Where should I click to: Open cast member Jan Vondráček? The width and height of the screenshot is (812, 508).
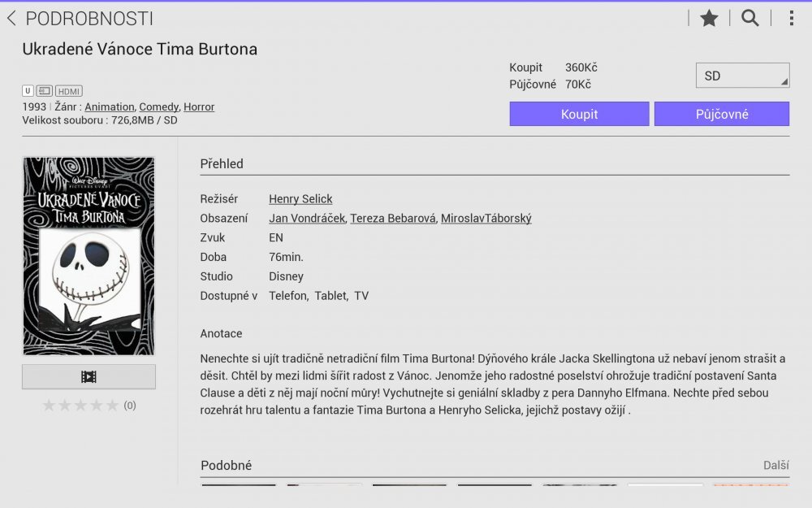[307, 219]
